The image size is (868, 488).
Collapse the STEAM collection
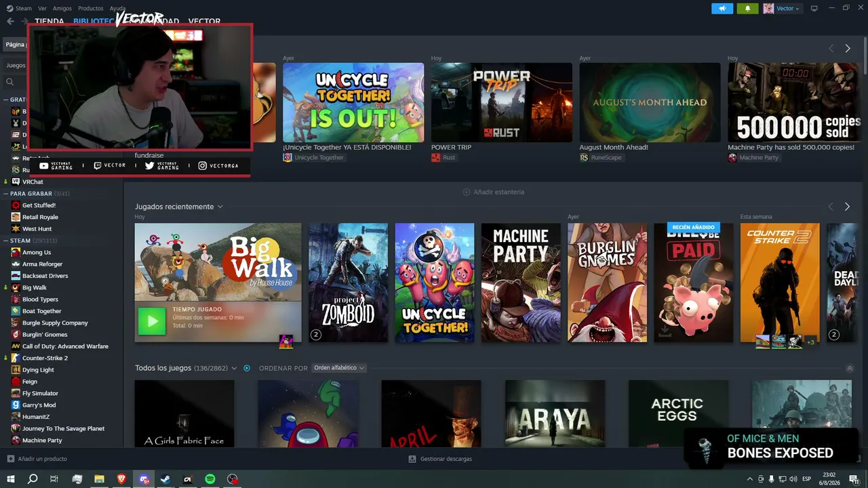tap(5, 241)
